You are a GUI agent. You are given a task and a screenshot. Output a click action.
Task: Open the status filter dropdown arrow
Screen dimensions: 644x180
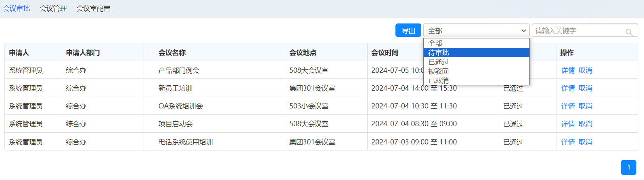point(523,31)
